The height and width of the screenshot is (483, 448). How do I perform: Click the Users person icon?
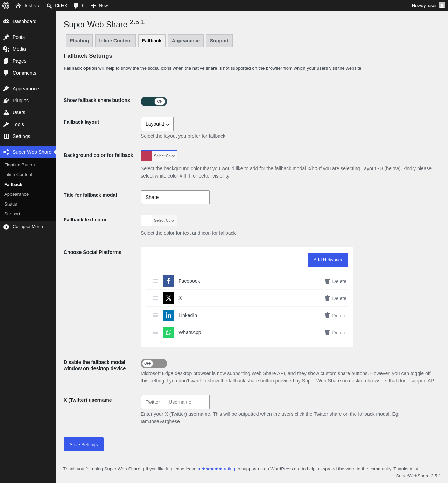[6, 112]
